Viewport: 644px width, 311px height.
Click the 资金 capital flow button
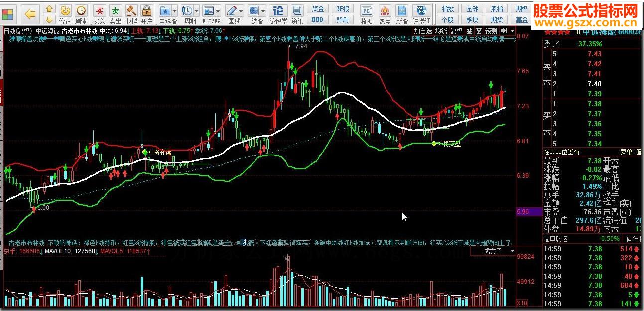point(318,9)
